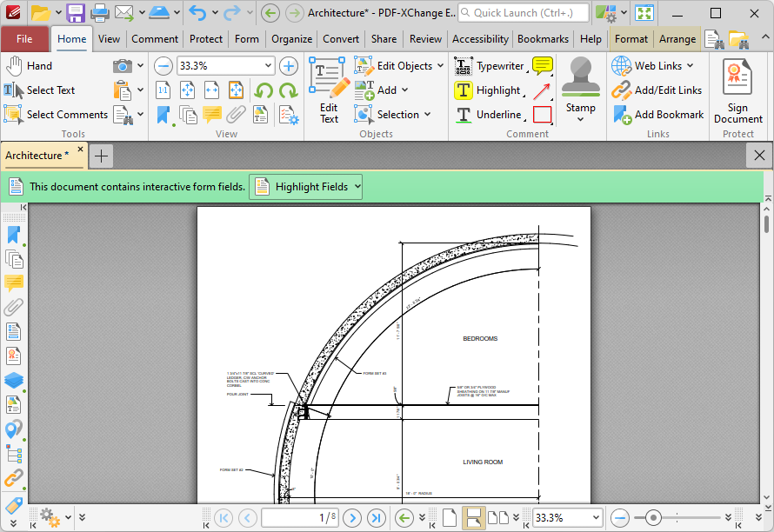Undo the last action
This screenshot has height=532, width=774.
tap(198, 13)
